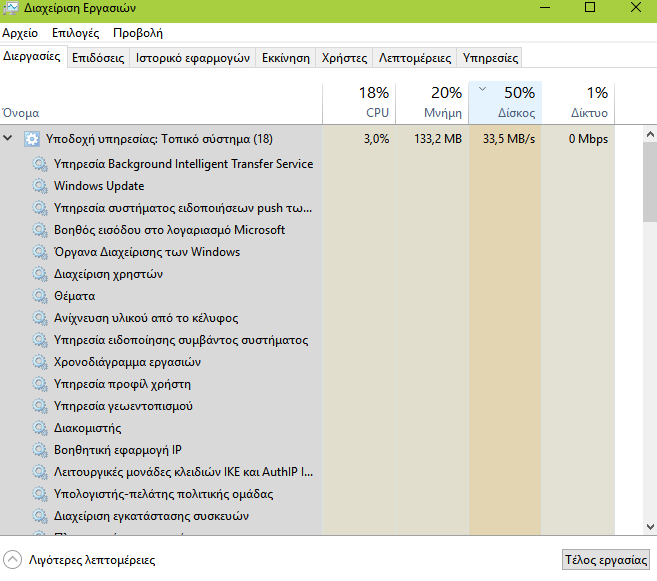Click gear icon beside Χρονοδιάγραμμα εργασιών
This screenshot has width=657, height=581.
coord(40,362)
